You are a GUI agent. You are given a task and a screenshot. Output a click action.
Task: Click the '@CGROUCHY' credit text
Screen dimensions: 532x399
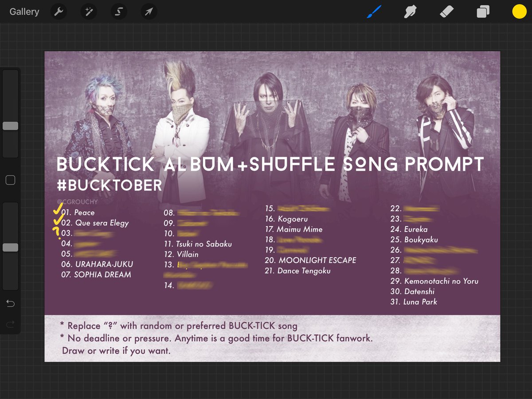(x=77, y=202)
